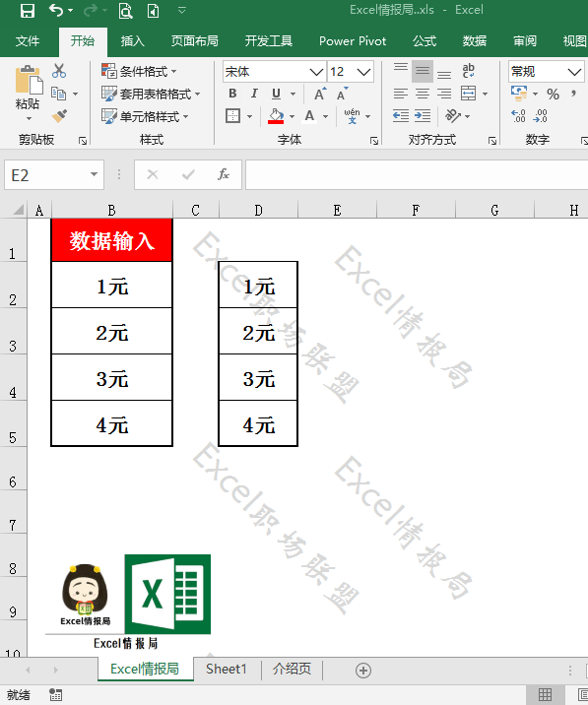Screen dimensions: 588x705
Task: Click inside the formula bar
Action: (417, 174)
